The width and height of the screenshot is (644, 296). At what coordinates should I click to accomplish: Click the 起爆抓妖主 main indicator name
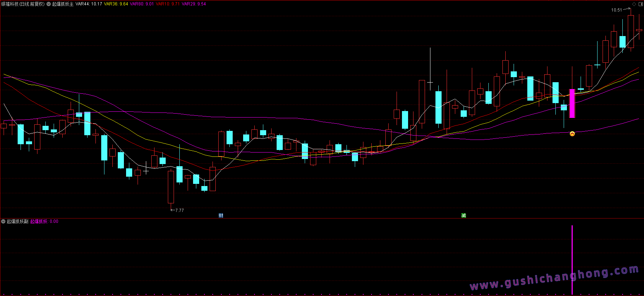tap(63, 4)
